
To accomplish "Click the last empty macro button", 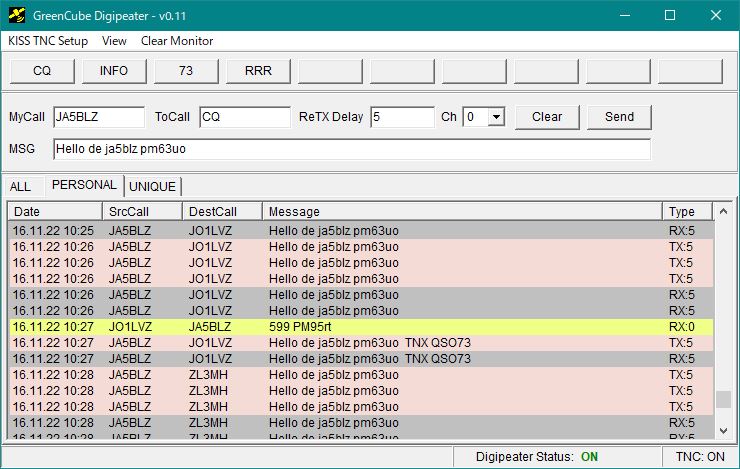I will tap(690, 71).
